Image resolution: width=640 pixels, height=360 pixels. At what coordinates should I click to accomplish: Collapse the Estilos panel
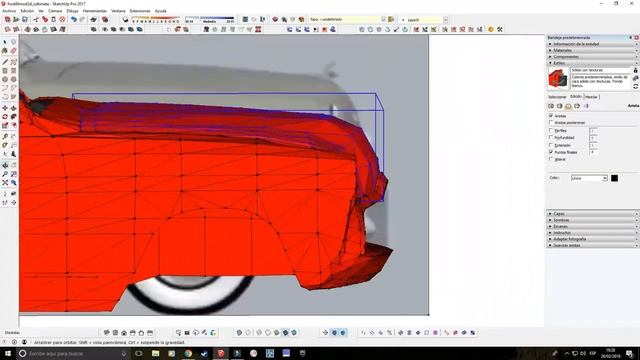coord(592,63)
